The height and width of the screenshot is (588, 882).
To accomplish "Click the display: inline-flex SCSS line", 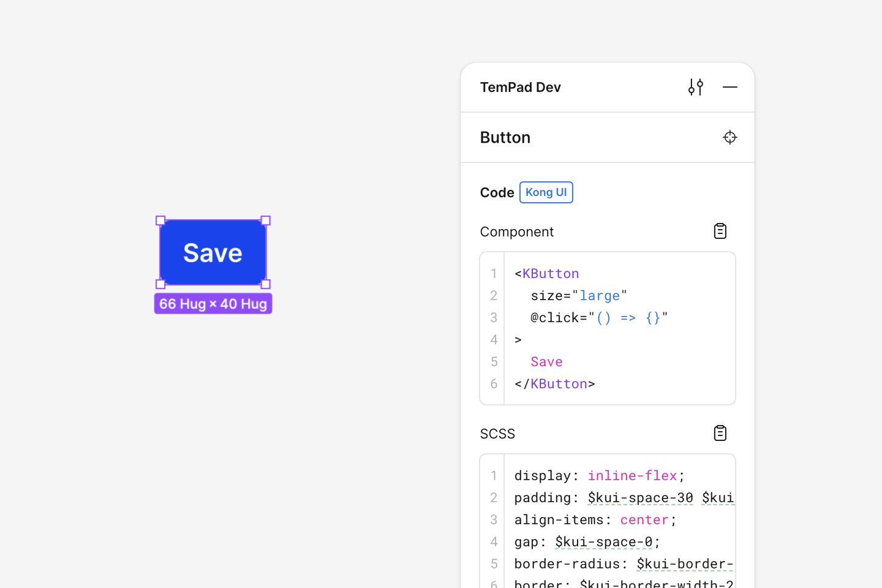I will click(x=600, y=475).
